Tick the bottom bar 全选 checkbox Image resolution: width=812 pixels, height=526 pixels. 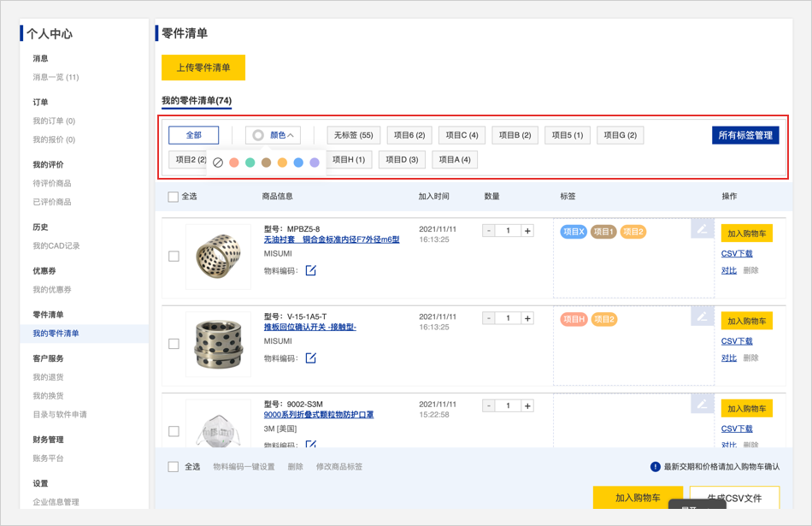coord(174,467)
